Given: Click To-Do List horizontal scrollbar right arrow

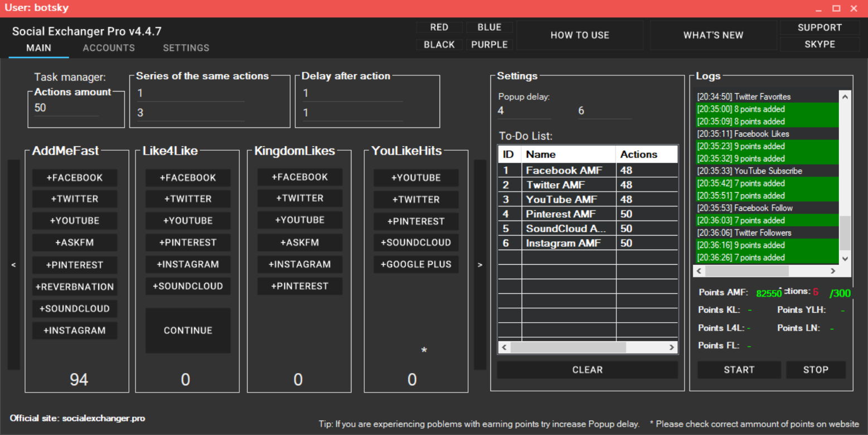Looking at the screenshot, I should [672, 347].
